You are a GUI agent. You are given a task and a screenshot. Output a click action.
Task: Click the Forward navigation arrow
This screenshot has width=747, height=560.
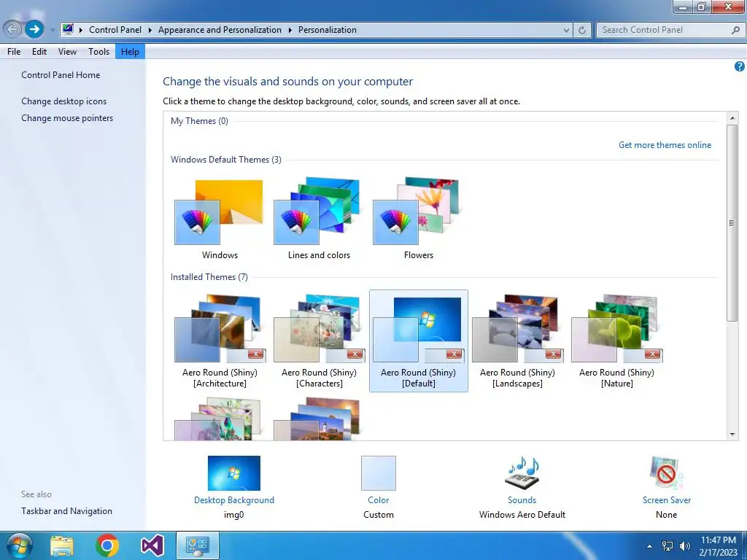[x=34, y=29]
